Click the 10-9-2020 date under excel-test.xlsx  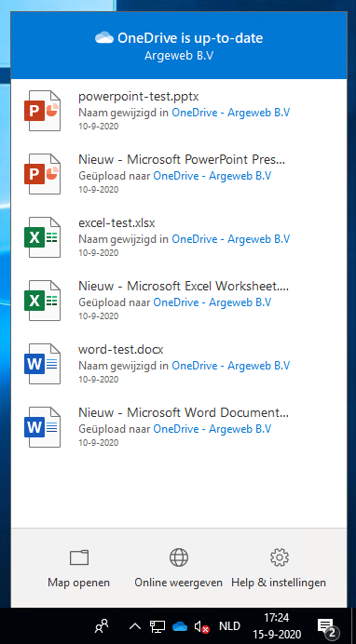pos(98,253)
